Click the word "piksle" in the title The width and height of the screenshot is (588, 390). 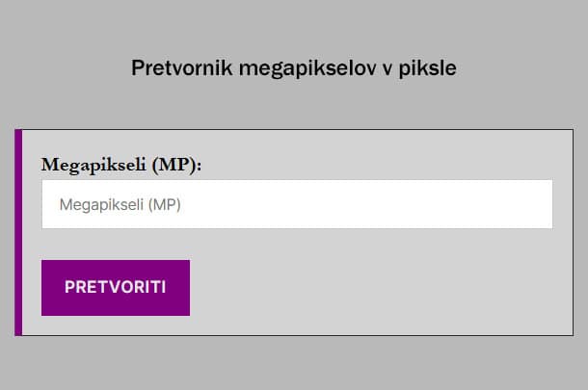(x=430, y=68)
